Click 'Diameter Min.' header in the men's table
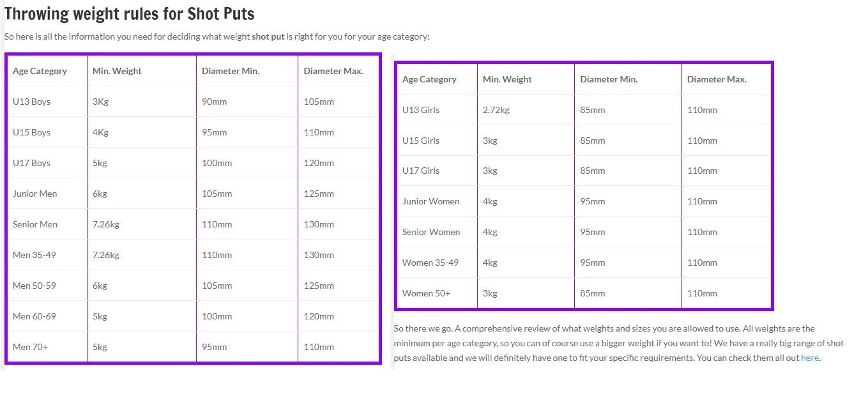The height and width of the screenshot is (398, 868). point(231,71)
